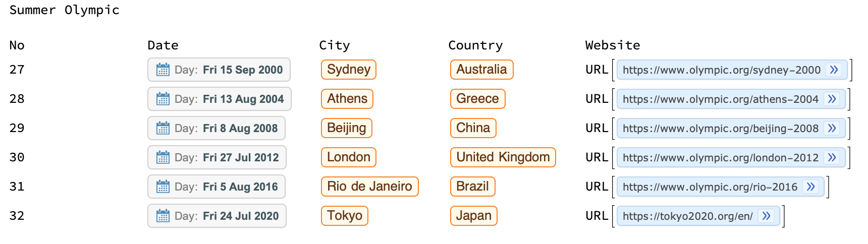Open the rio-2016 link arrow icon

pyautogui.click(x=810, y=187)
